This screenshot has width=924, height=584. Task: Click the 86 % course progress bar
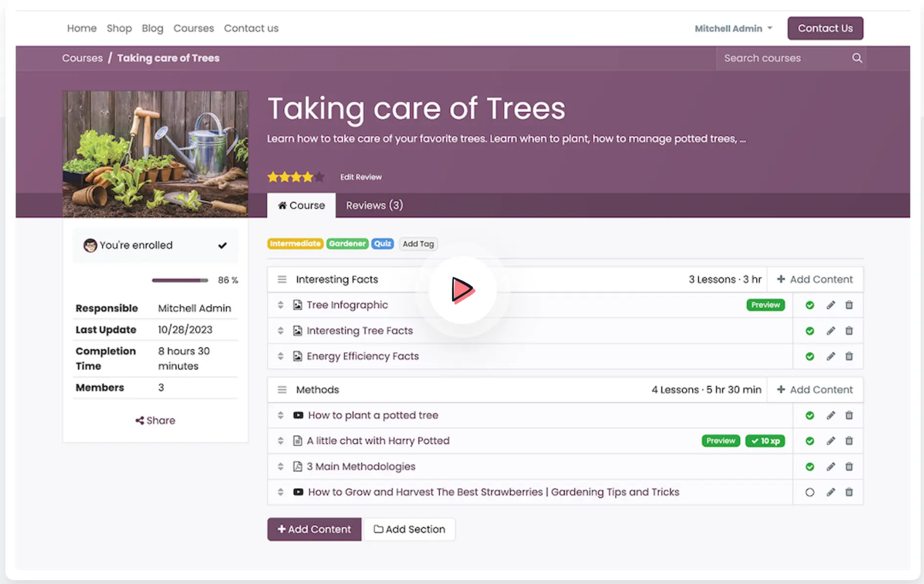point(180,280)
